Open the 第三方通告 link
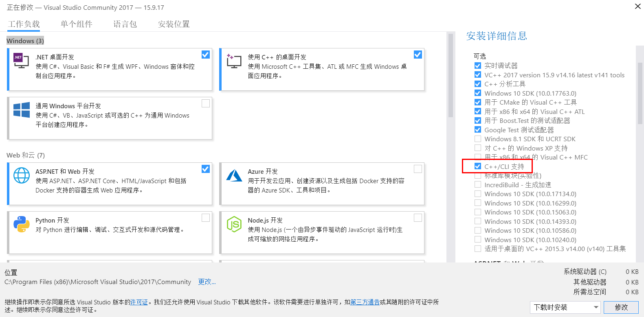The image size is (644, 317). [x=365, y=302]
